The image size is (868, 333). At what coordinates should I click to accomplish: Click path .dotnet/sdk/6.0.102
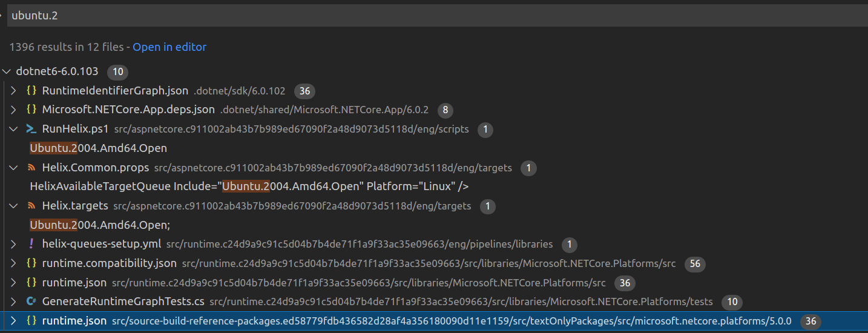(x=240, y=91)
